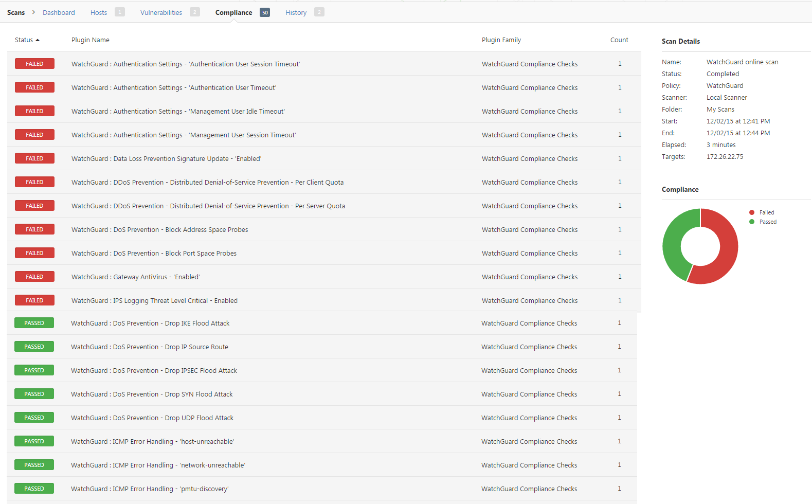Open the DDoS 'Per Client Quota' check

[207, 182]
